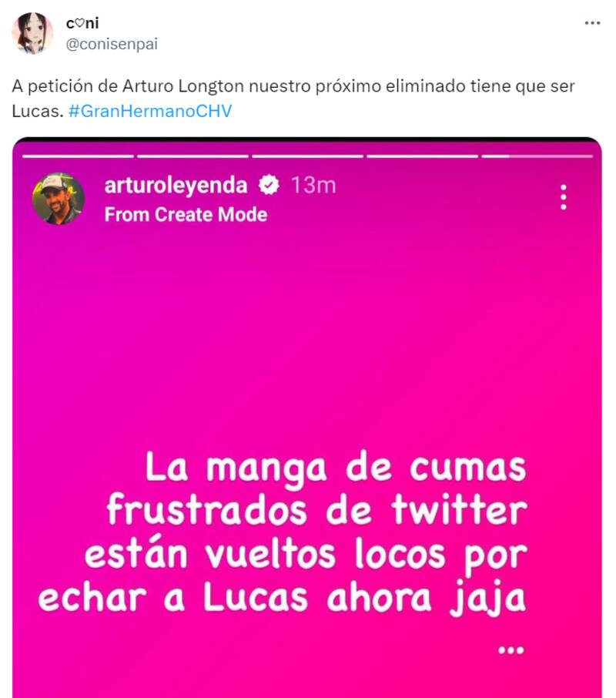Click the arturoleyenda username in the story
The height and width of the screenshot is (698, 616).
pos(176,185)
